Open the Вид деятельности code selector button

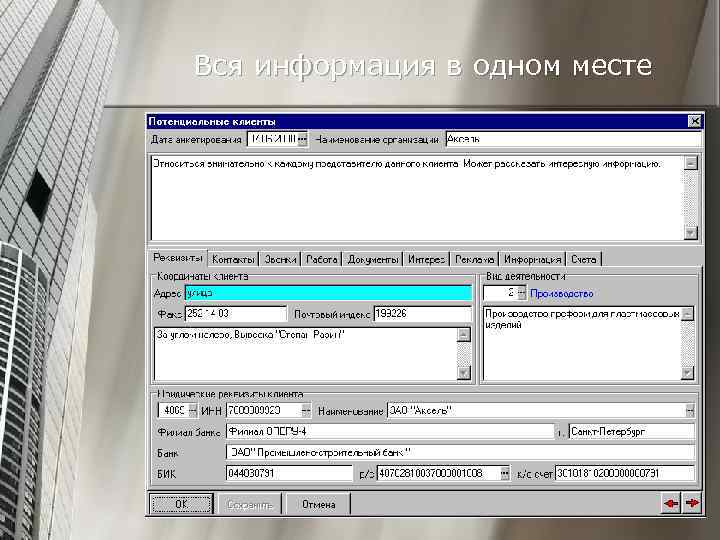click(x=521, y=293)
